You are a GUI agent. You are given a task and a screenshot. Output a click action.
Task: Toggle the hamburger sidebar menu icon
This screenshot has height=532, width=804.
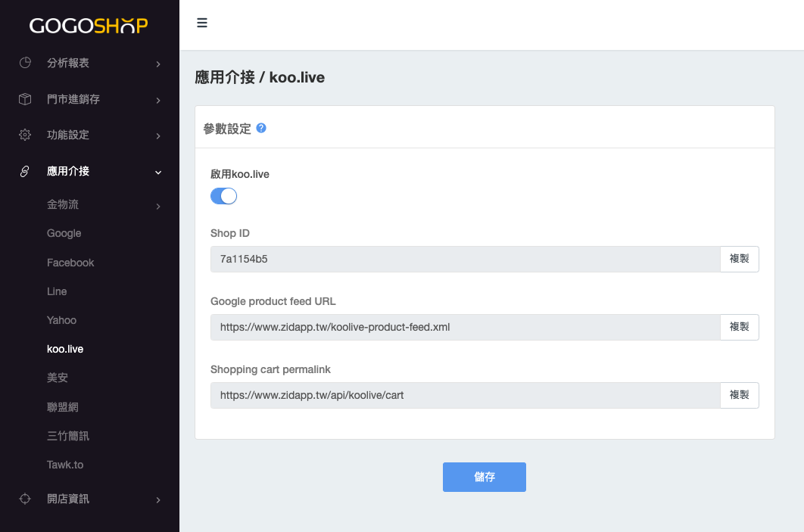coord(202,23)
